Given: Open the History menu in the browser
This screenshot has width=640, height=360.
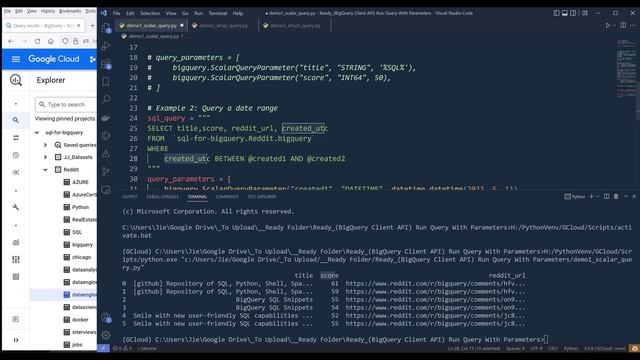Looking at the screenshot, I should coord(48,11).
